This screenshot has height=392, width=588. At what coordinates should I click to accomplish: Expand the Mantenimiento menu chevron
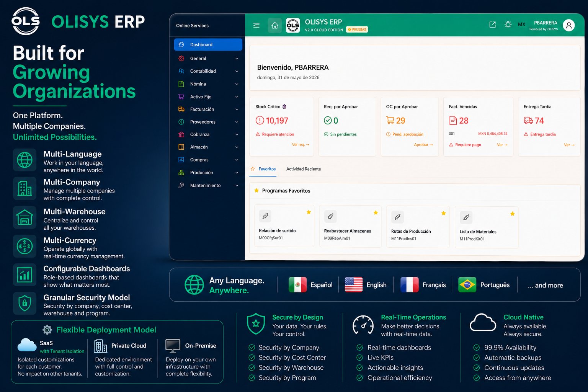click(237, 185)
